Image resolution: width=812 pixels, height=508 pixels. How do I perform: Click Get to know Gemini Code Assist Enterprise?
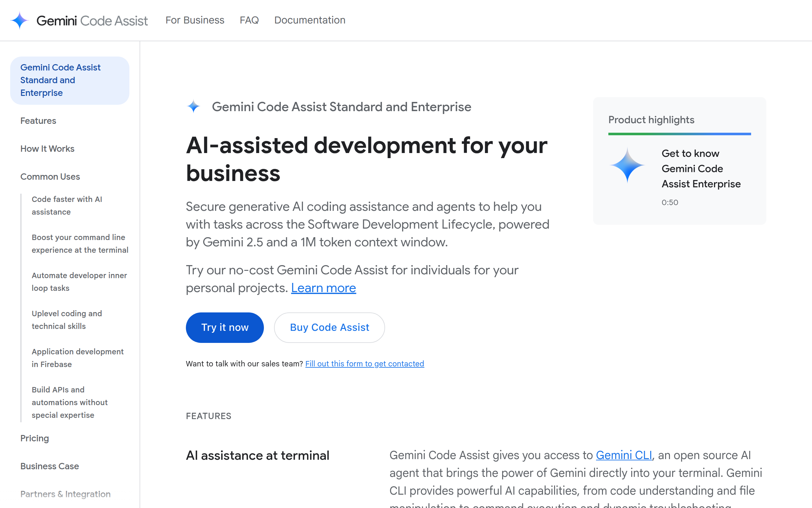701,169
